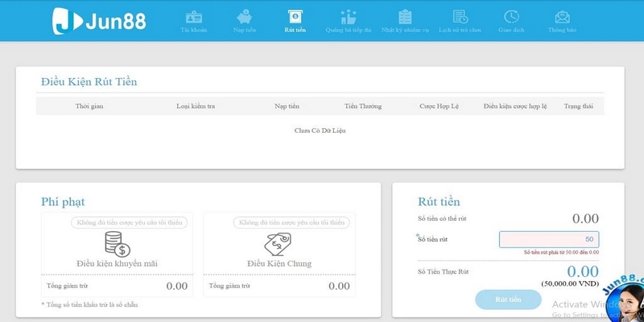Open Thông báo envelope notification icon

coord(562,17)
